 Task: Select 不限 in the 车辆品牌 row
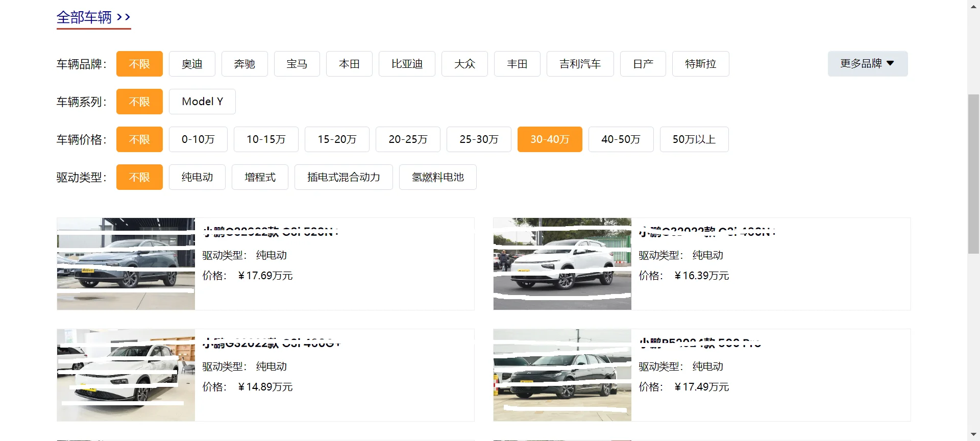(139, 64)
